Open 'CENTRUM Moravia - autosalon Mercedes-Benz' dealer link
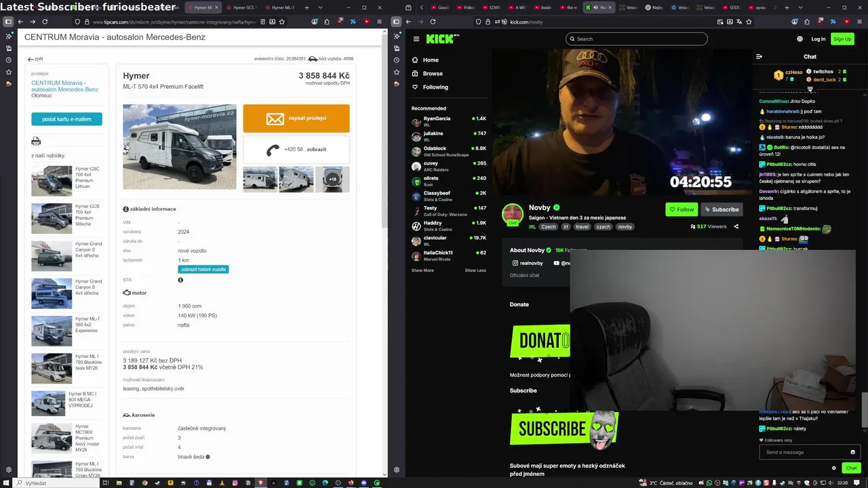The width and height of the screenshot is (868, 488). click(64, 86)
